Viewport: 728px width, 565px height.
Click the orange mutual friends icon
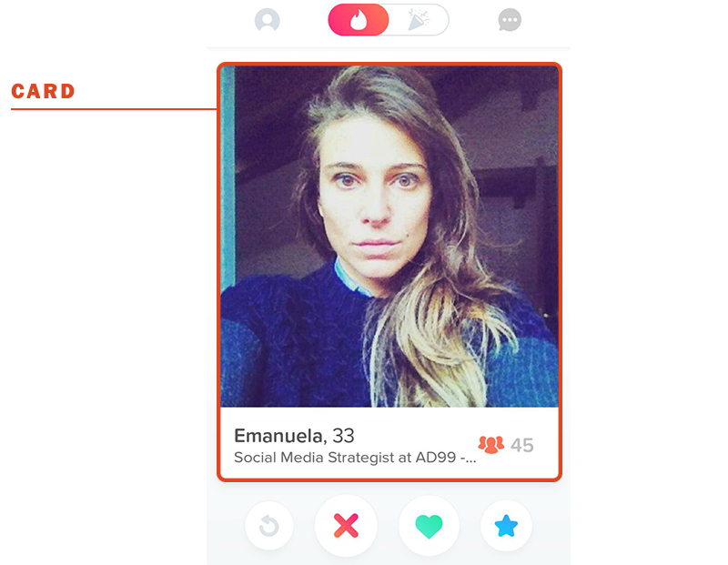point(491,444)
